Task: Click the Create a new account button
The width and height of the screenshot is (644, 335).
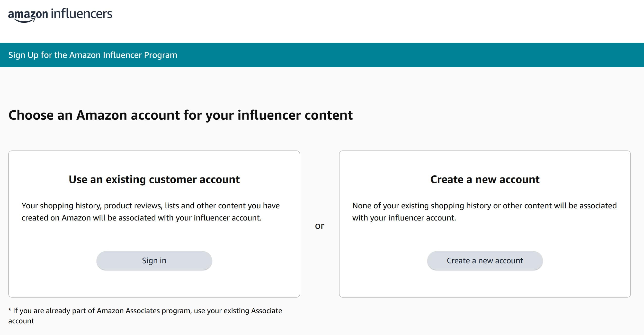Action: click(x=485, y=261)
